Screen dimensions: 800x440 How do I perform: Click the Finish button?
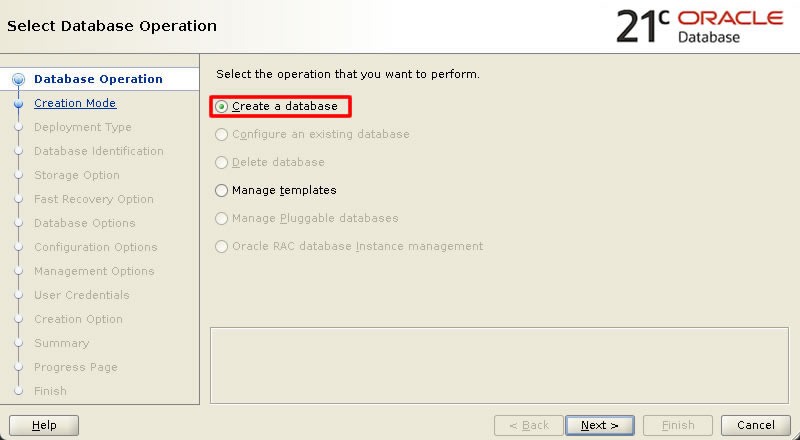tap(678, 425)
